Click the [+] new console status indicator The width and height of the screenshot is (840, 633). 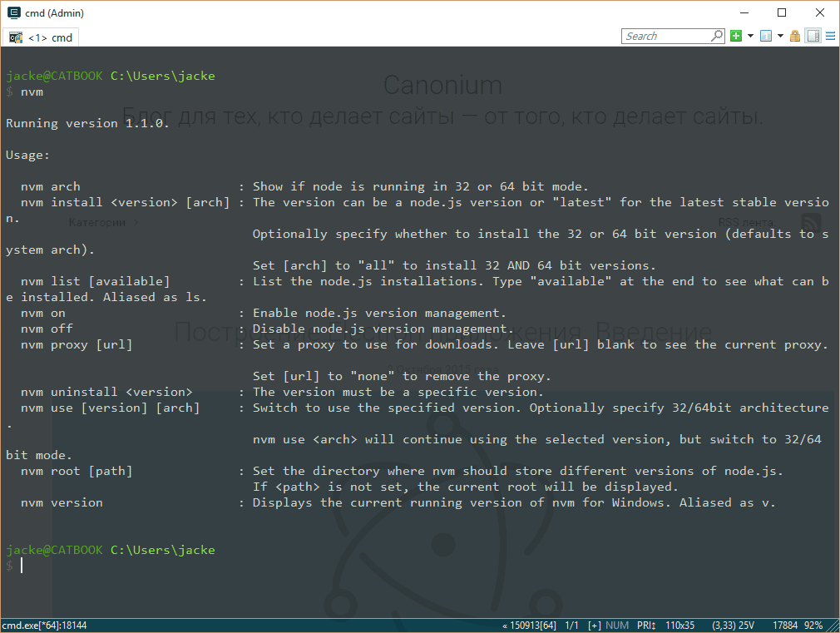[594, 625]
